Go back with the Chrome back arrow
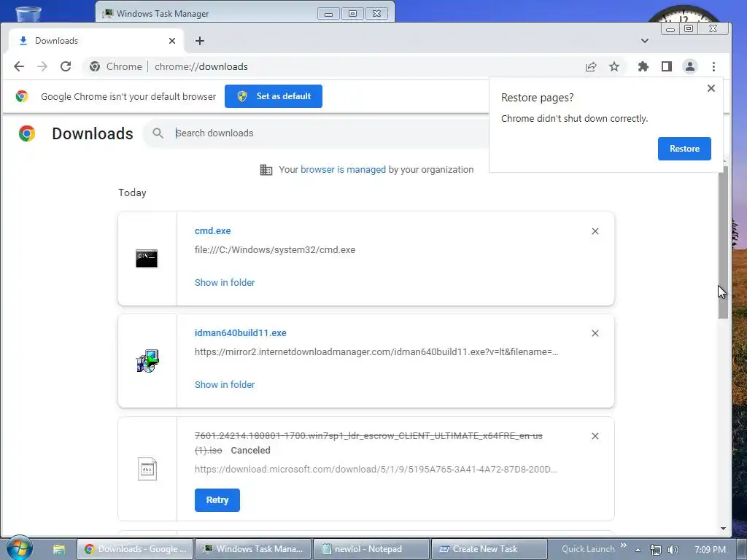Image resolution: width=747 pixels, height=560 pixels. coord(18,66)
